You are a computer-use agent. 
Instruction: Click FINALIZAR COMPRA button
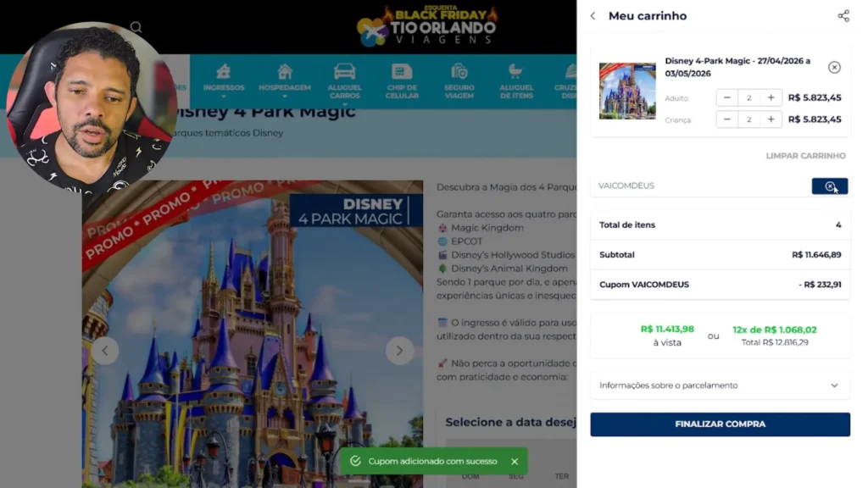click(720, 424)
